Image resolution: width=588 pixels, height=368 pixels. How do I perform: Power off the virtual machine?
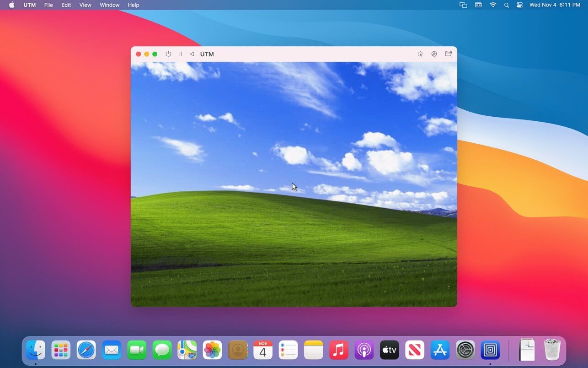pos(168,54)
